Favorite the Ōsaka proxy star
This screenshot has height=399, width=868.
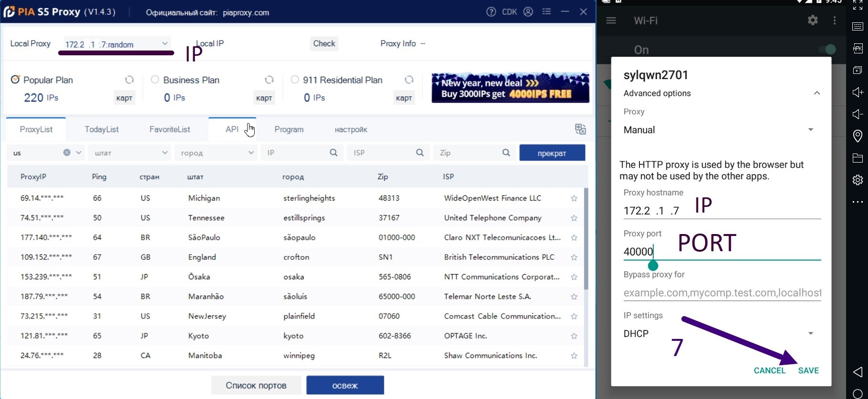tap(574, 277)
